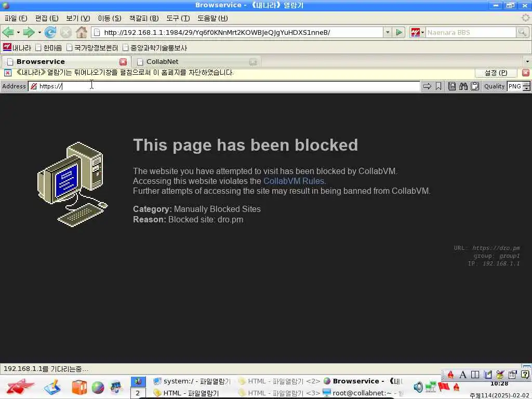This screenshot has width=532, height=399.
Task: Go to home page with house icon
Action: [x=82, y=33]
